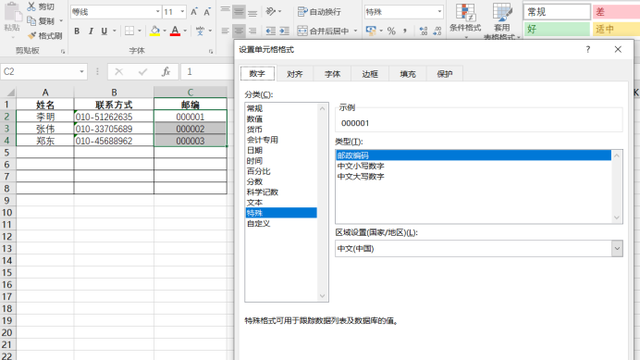Decrease font size with small A
This screenshot has width=640, height=360.
[x=207, y=12]
